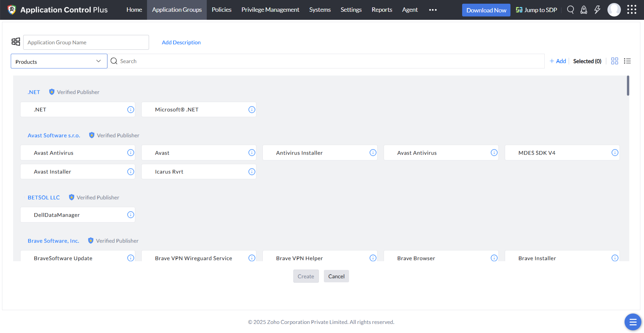The height and width of the screenshot is (333, 644).
Task: Click the + Add button
Action: coord(558,61)
